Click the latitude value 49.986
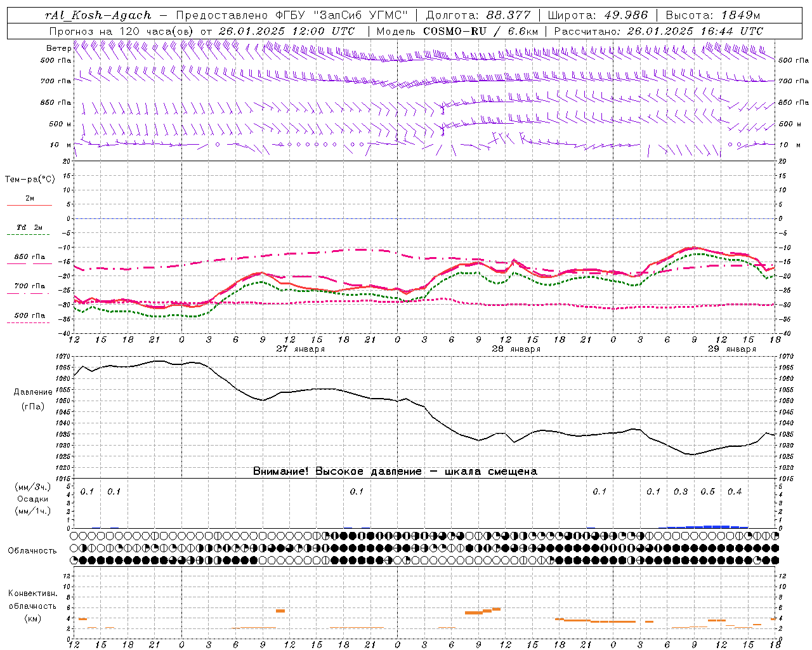812x650 pixels. click(x=625, y=15)
